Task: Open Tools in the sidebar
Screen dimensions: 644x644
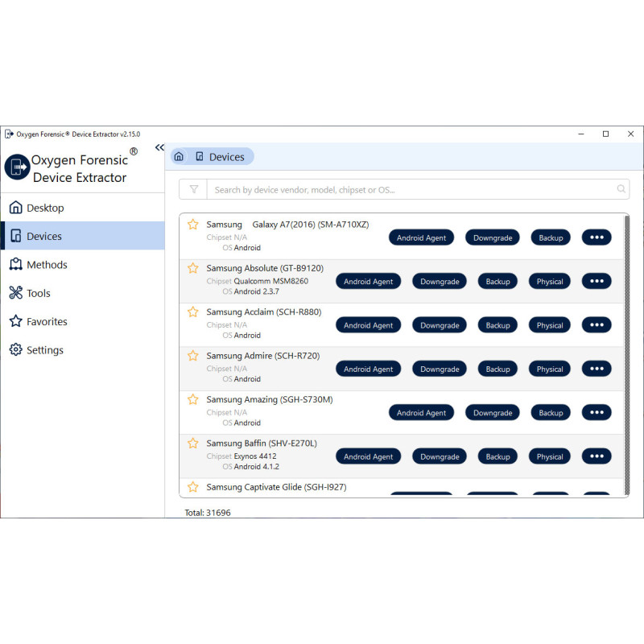Action: (82, 293)
